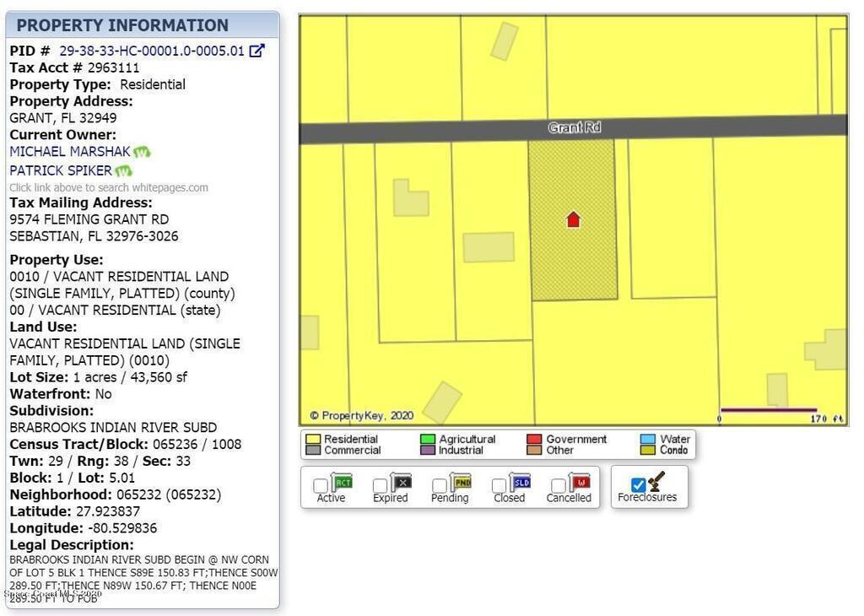The width and height of the screenshot is (864, 616).
Task: Click the red house marker on map
Action: click(x=573, y=220)
